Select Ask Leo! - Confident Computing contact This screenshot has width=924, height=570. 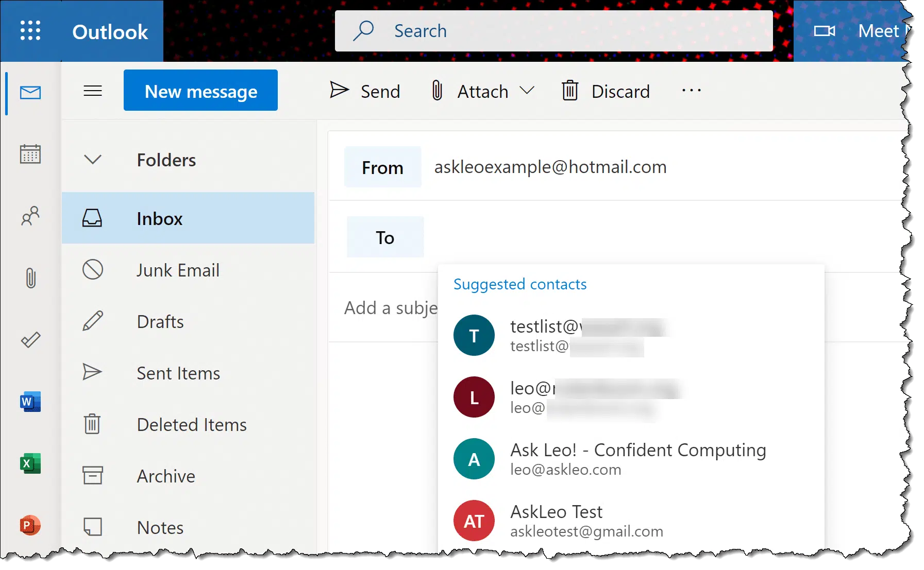click(x=631, y=459)
